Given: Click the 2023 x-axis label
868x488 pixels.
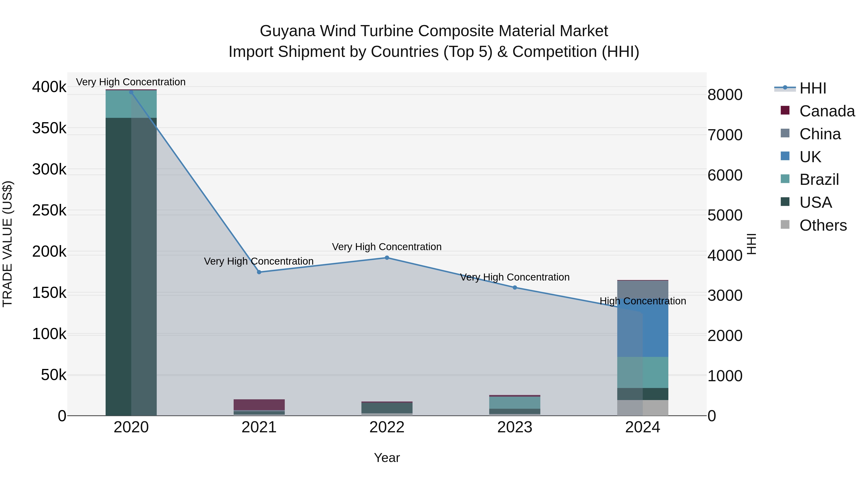Looking at the screenshot, I should pyautogui.click(x=515, y=427).
